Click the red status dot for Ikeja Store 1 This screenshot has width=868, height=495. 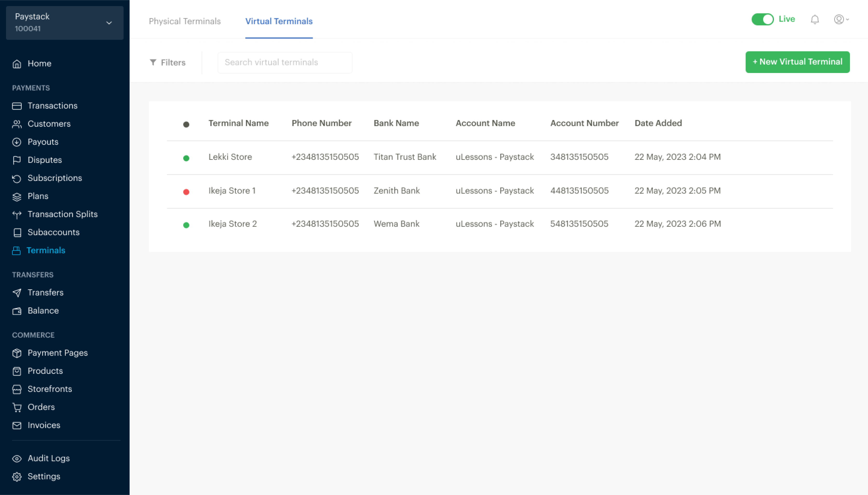tap(186, 192)
